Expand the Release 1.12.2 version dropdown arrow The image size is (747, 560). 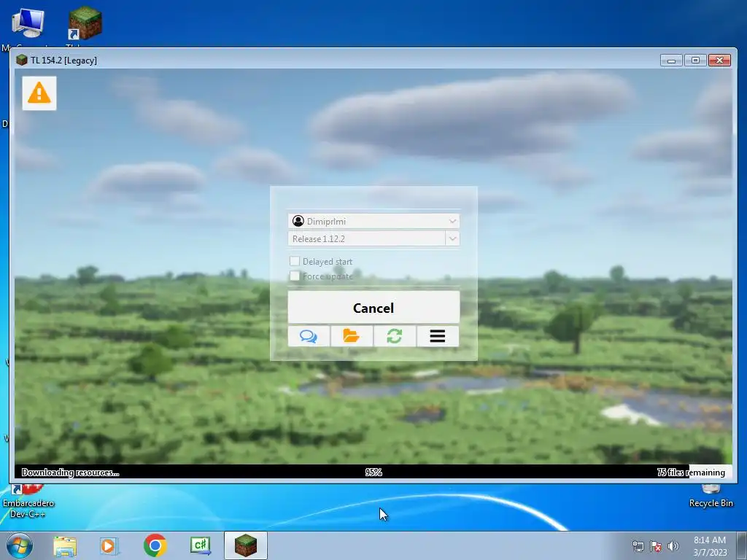click(x=452, y=238)
